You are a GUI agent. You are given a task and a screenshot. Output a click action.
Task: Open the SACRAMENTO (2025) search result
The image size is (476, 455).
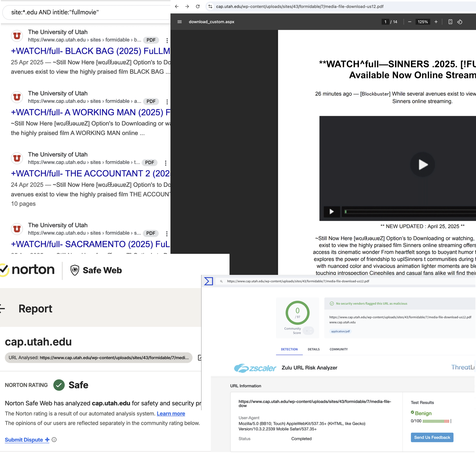(91, 244)
